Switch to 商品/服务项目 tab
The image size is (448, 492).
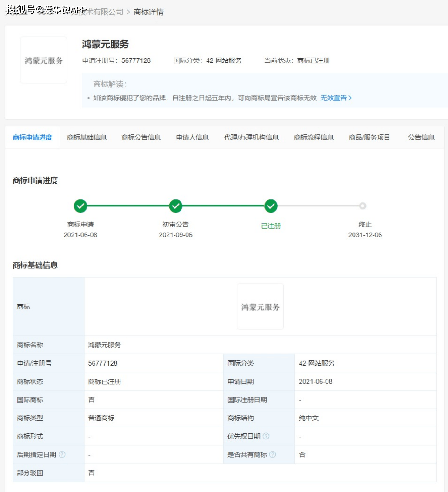369,138
